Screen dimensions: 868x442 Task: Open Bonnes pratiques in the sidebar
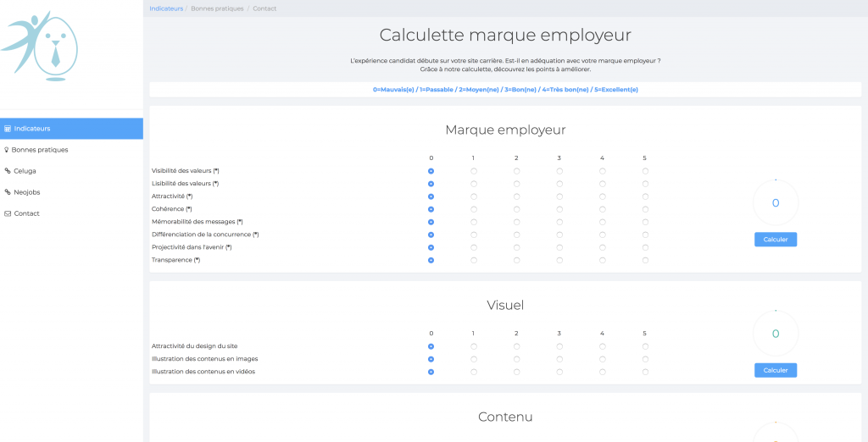tap(40, 150)
